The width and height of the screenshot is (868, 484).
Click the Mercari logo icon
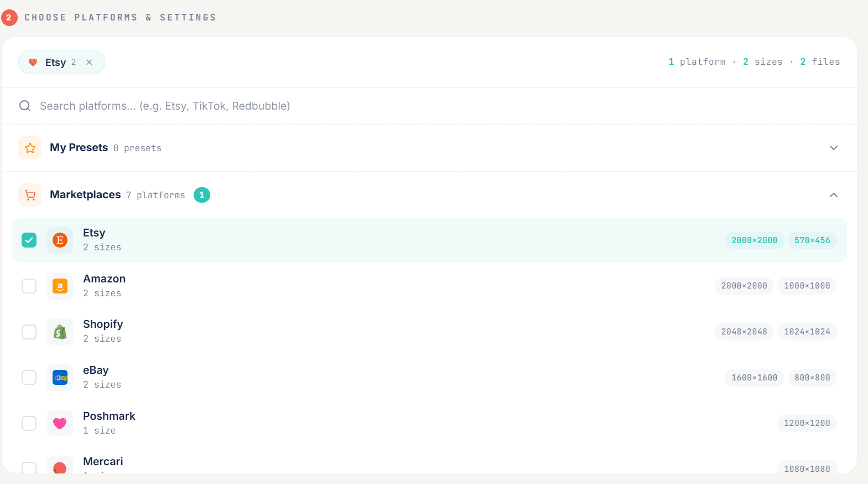(x=60, y=465)
